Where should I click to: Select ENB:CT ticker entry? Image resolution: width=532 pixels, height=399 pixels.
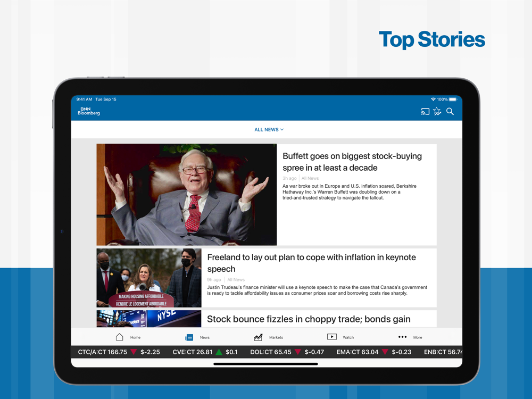(443, 352)
